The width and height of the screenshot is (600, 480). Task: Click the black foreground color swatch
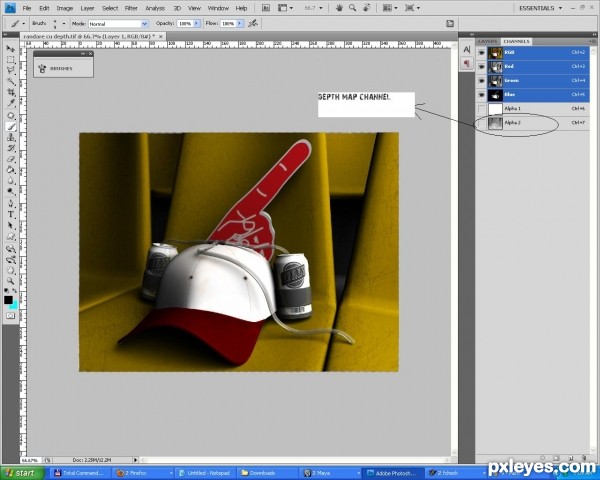(x=8, y=300)
